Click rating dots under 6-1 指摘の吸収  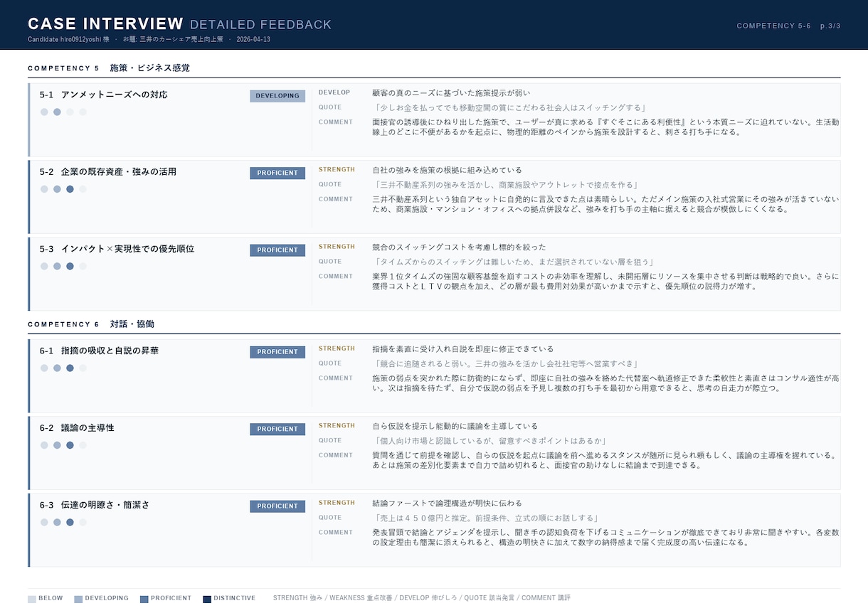(63, 368)
